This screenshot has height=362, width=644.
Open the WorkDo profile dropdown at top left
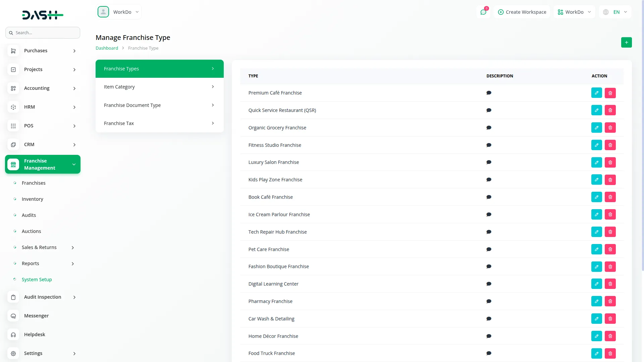tap(119, 12)
